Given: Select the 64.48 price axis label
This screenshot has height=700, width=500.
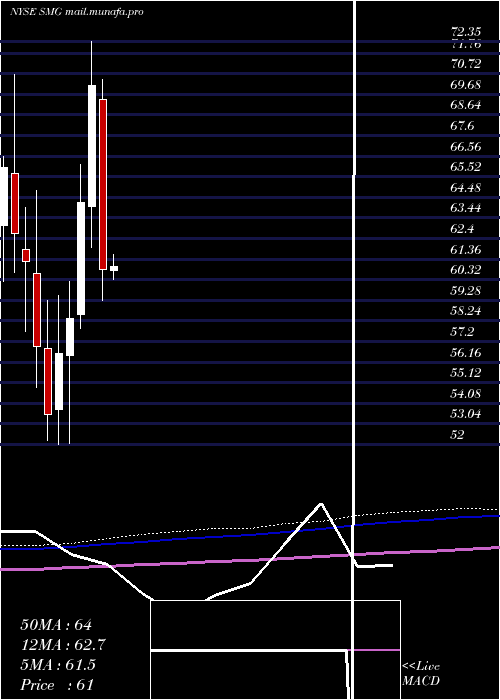Looking at the screenshot, I should (x=466, y=188).
